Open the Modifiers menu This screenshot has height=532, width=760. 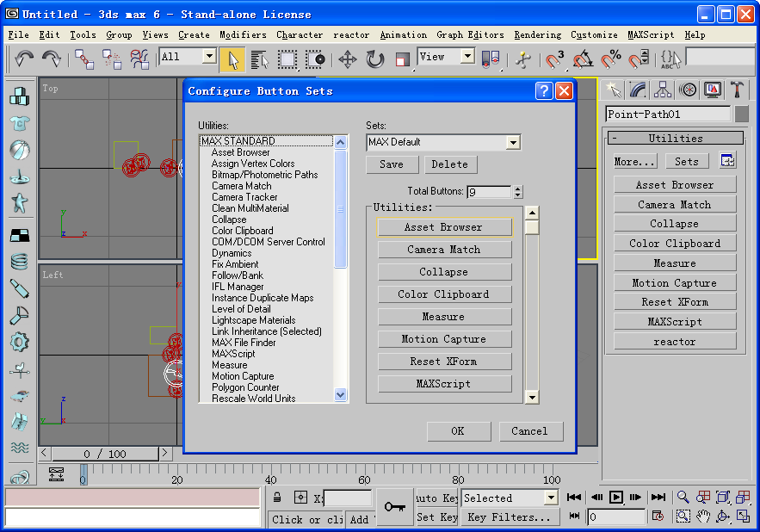click(x=243, y=35)
